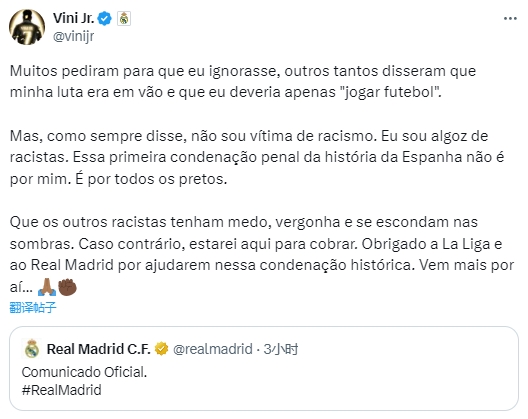This screenshot has height=419, width=528.
Task: Open the Real Madrid C.F. account name
Action: click(x=98, y=349)
